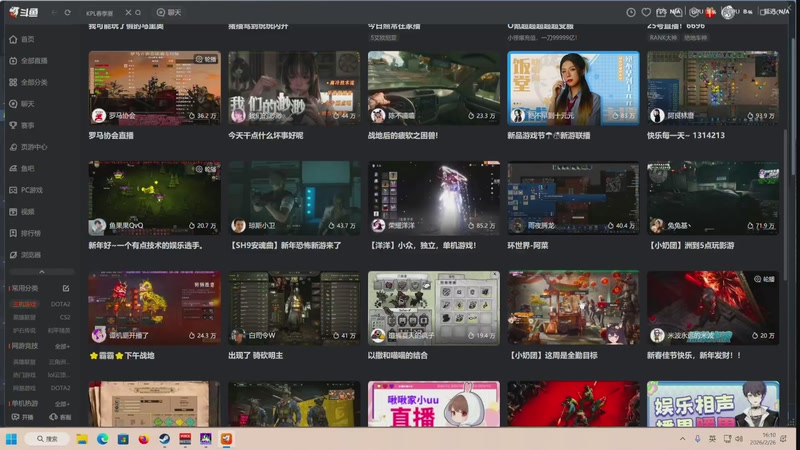
Task: Open the Windows Start menu
Action: (x=11, y=439)
